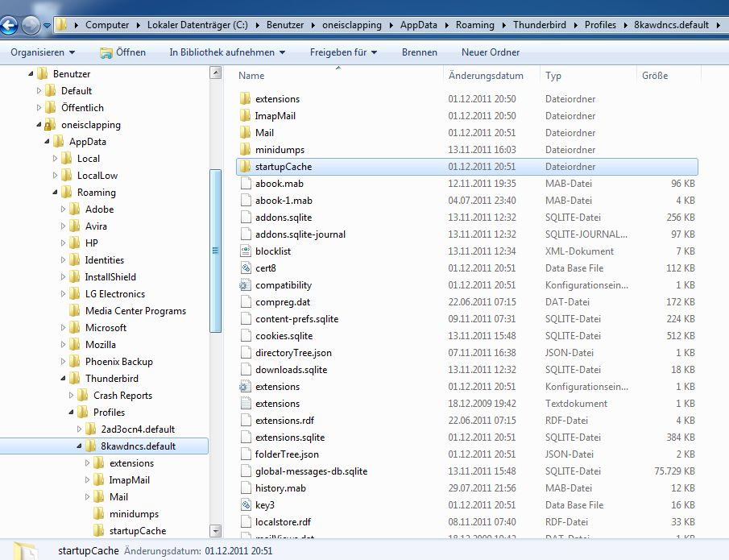The image size is (729, 560).
Task: Click the Brennen toolbar item
Action: (420, 52)
